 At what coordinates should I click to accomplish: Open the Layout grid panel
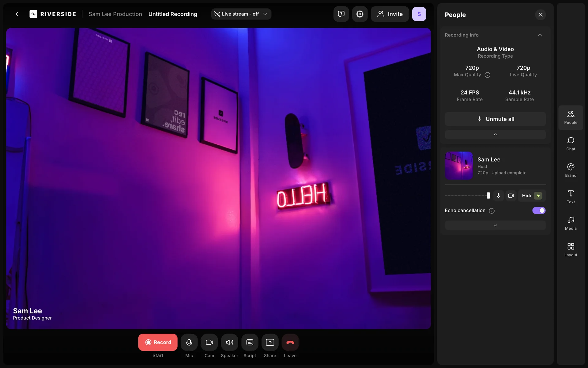tap(571, 250)
